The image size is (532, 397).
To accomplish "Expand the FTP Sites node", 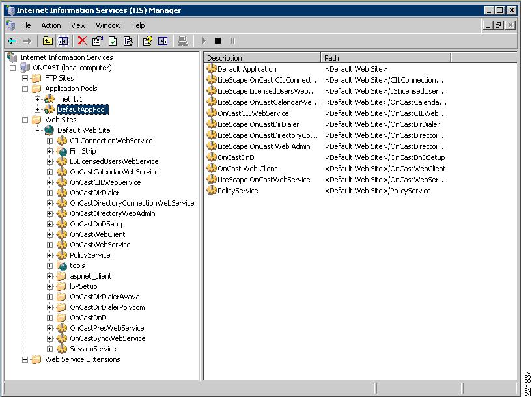I will pyautogui.click(x=25, y=78).
